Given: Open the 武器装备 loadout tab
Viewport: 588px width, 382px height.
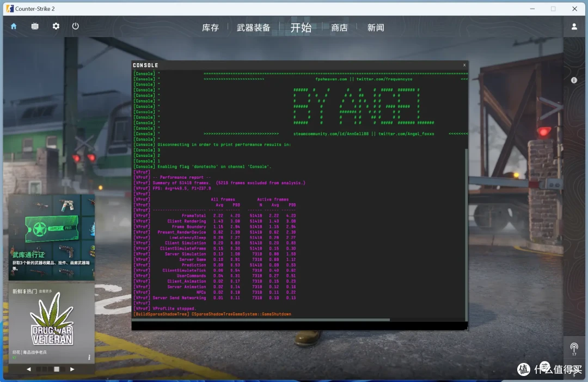Looking at the screenshot, I should [254, 28].
